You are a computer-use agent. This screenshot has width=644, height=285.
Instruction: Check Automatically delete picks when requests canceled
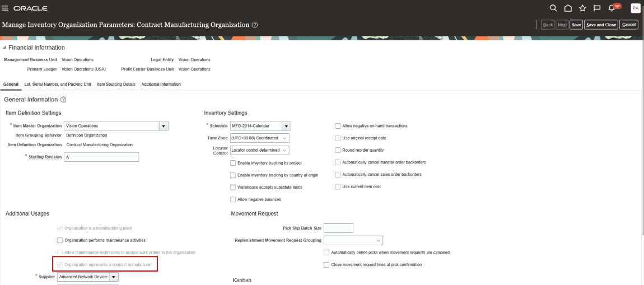pos(326,253)
